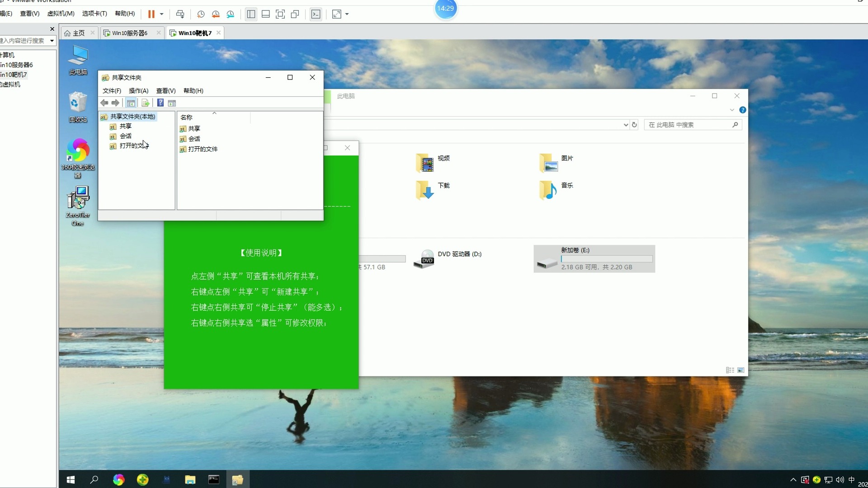Viewport: 868px width, 488px height.
Task: Select 共享文件夹(本地) root tree node
Action: coord(128,117)
